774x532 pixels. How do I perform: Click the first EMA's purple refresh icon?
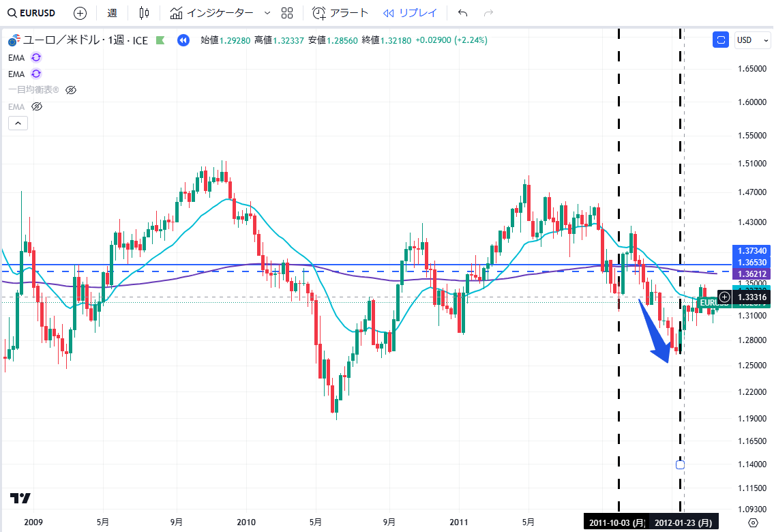coord(36,57)
